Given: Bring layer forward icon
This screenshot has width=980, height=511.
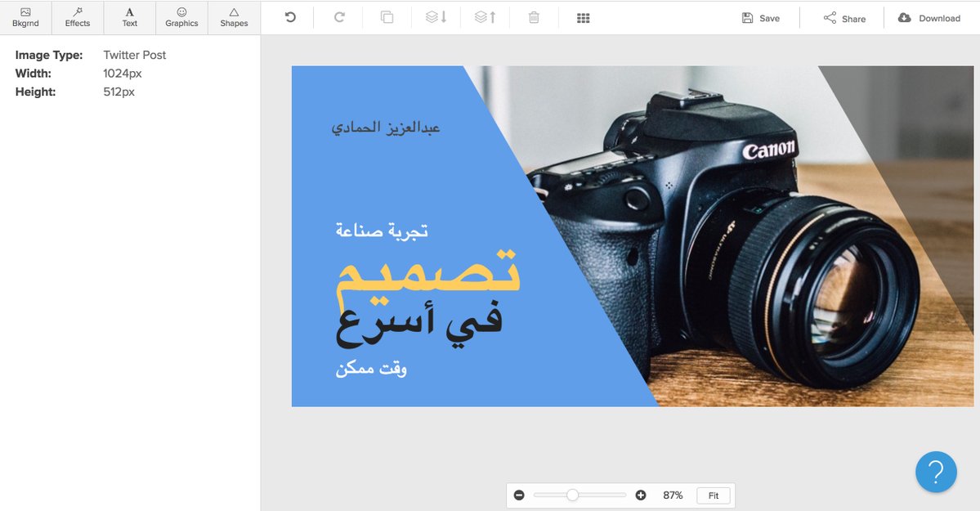Looking at the screenshot, I should 486,18.
